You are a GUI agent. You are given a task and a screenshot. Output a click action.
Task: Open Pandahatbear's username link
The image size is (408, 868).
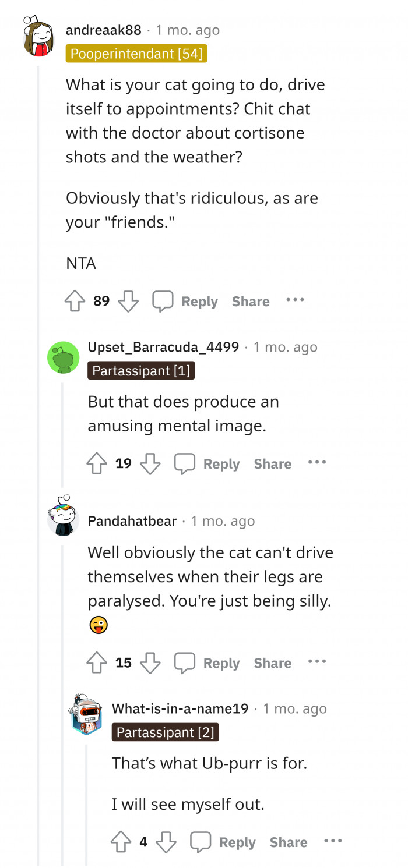[132, 521]
